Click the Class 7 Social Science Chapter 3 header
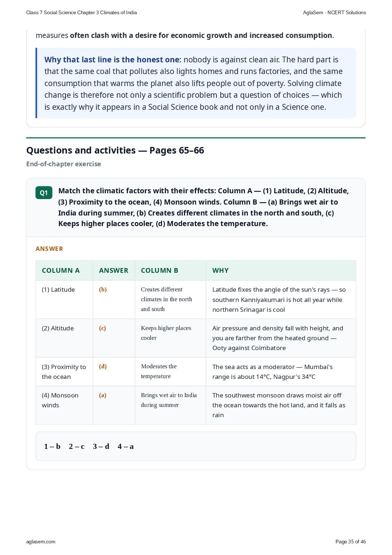Screen dimensions: 392x555 (82, 12)
